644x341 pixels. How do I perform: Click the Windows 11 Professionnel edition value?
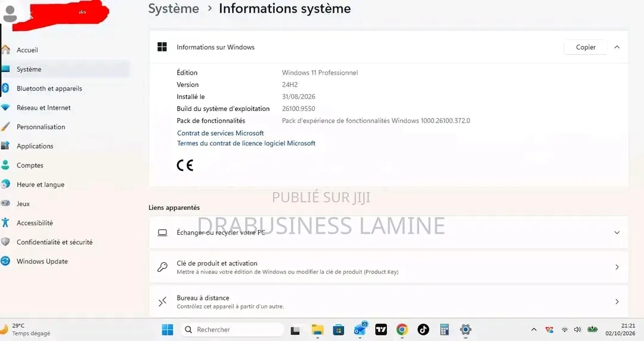pyautogui.click(x=320, y=73)
